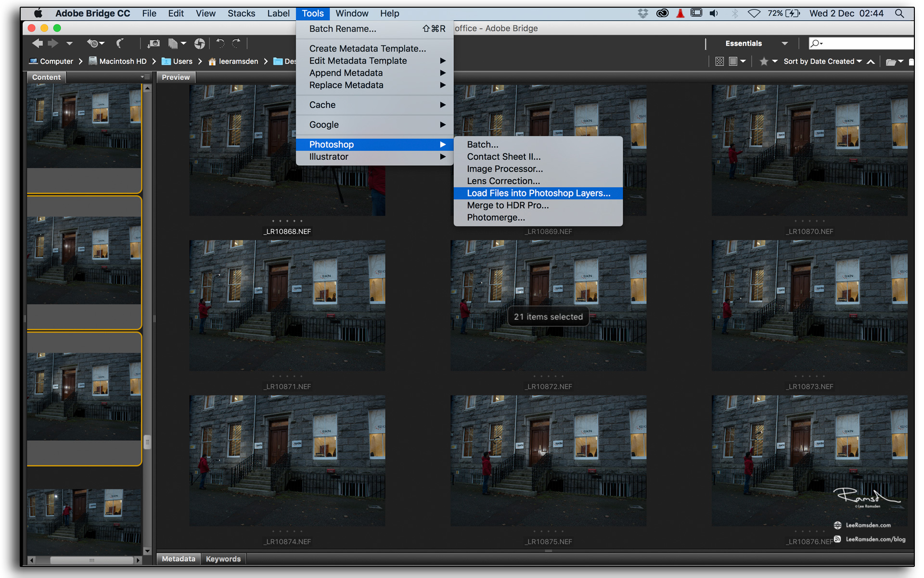
Task: Switch to the Metadata tab
Action: point(179,559)
